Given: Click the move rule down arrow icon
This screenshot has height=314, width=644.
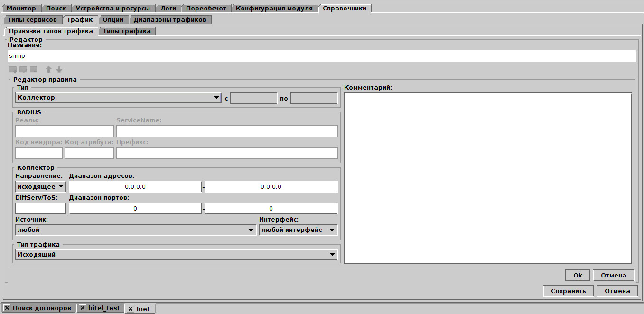Looking at the screenshot, I should click(x=59, y=69).
